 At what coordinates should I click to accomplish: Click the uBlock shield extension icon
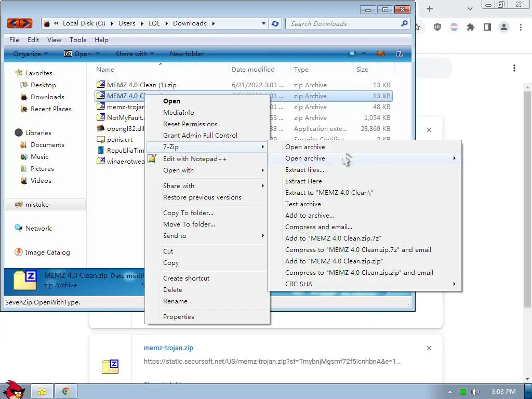point(437,27)
